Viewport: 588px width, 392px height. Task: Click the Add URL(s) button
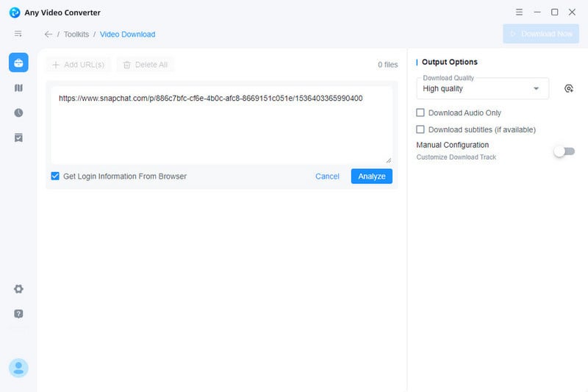(79, 65)
